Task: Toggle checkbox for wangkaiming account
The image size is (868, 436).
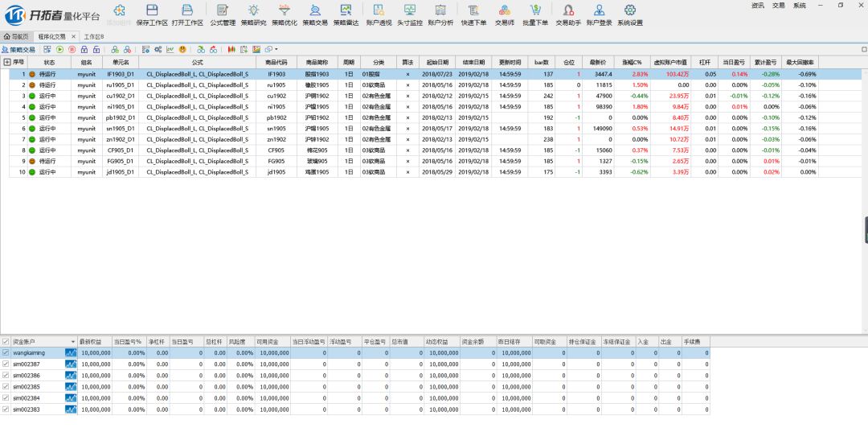Action: pyautogui.click(x=6, y=353)
